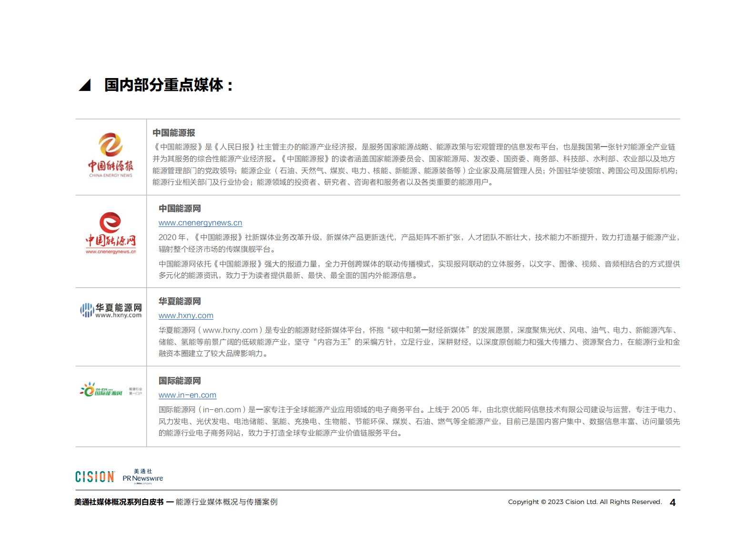Click the Copyright © 2023 Cision notice

(585, 502)
